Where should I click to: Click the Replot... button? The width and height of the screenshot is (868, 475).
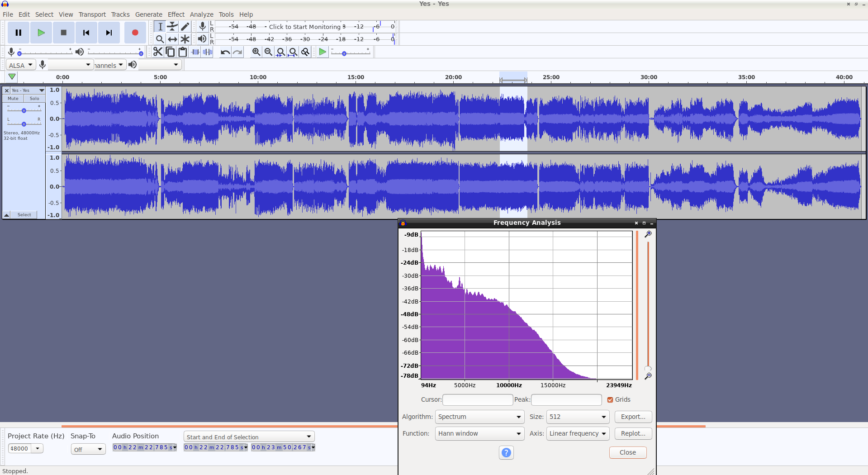tap(633, 433)
